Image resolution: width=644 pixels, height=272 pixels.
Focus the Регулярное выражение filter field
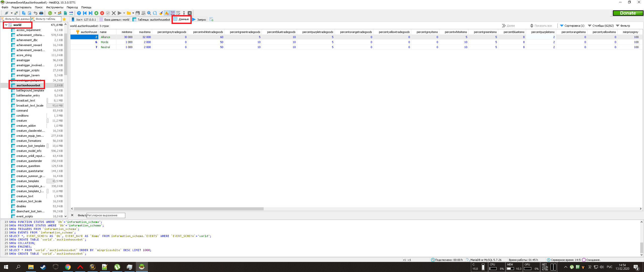(106, 215)
